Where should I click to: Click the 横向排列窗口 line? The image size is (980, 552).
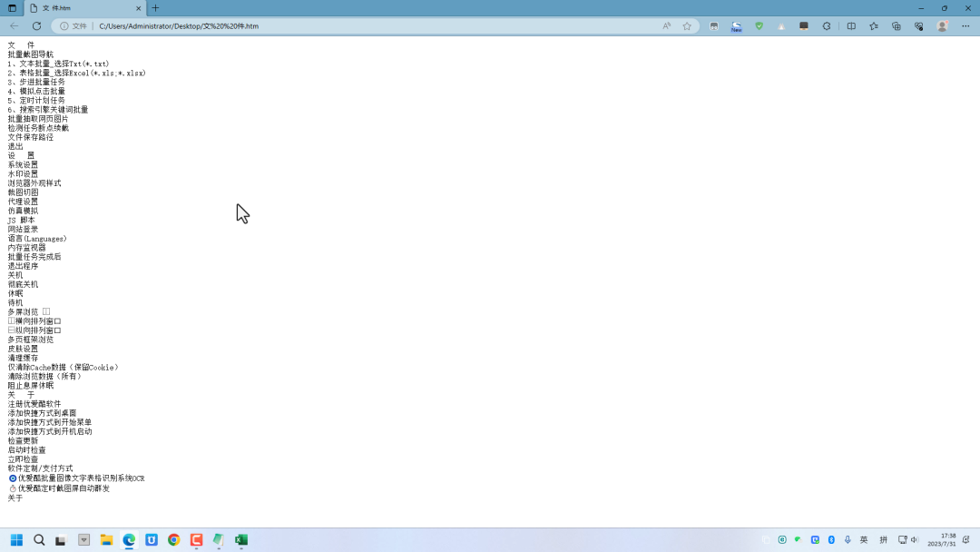[34, 321]
